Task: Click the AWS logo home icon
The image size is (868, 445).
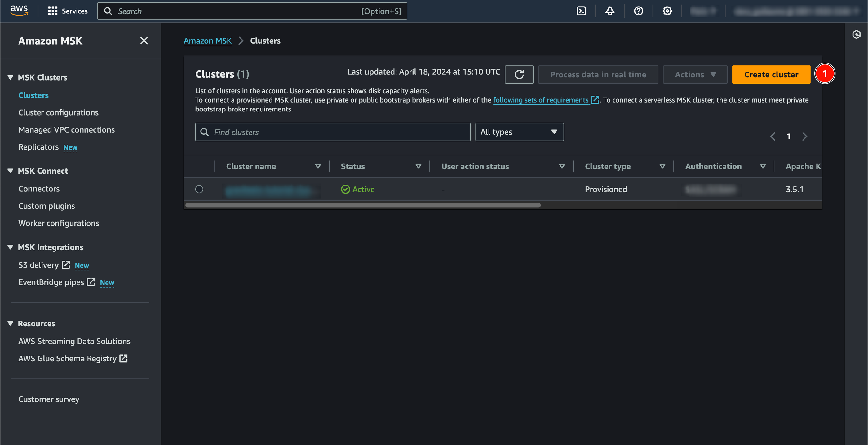Action: tap(19, 11)
